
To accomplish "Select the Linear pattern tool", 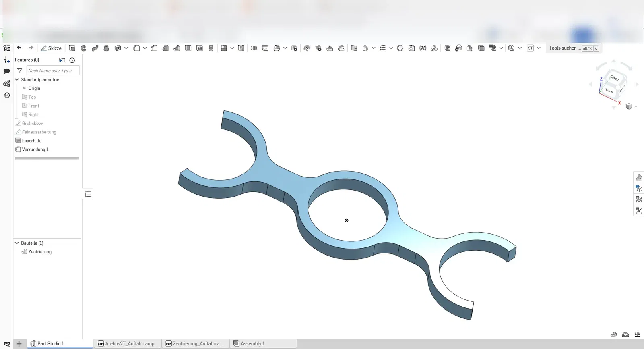I will (x=224, y=48).
